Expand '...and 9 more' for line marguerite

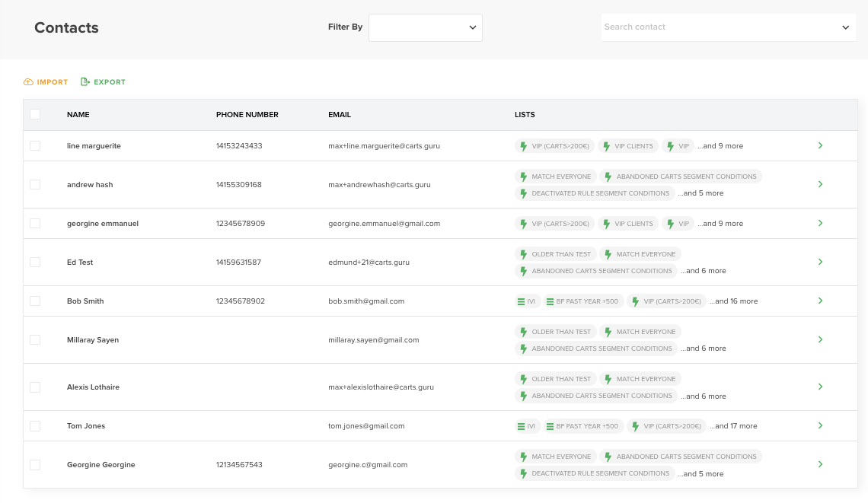(720, 146)
